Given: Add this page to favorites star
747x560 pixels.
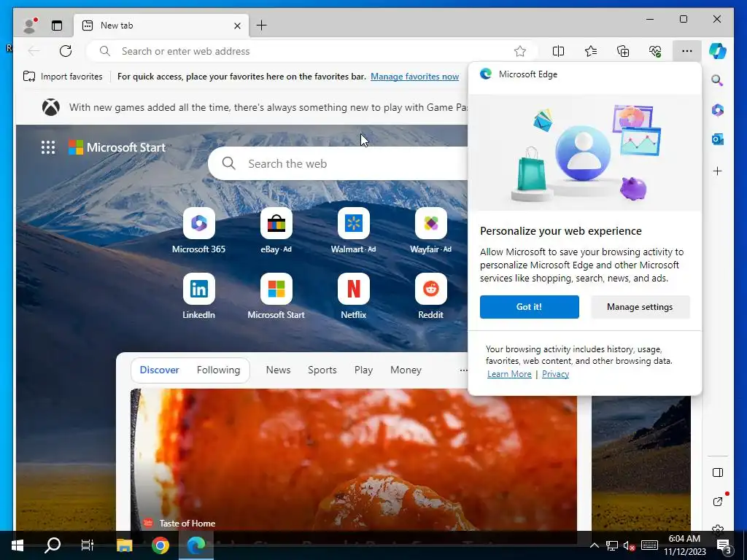Looking at the screenshot, I should pos(519,51).
